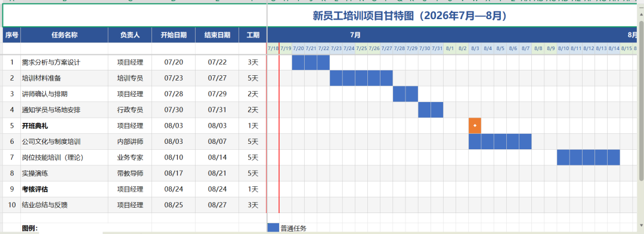Click the 负责人 column header
Image resolution: width=644 pixels, height=234 pixels.
click(x=130, y=35)
